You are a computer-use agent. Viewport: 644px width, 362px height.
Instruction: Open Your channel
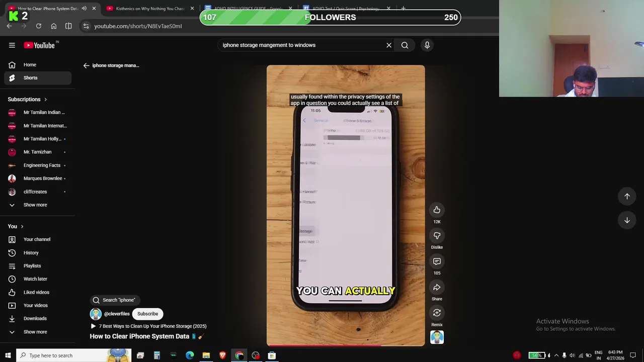[38, 239]
